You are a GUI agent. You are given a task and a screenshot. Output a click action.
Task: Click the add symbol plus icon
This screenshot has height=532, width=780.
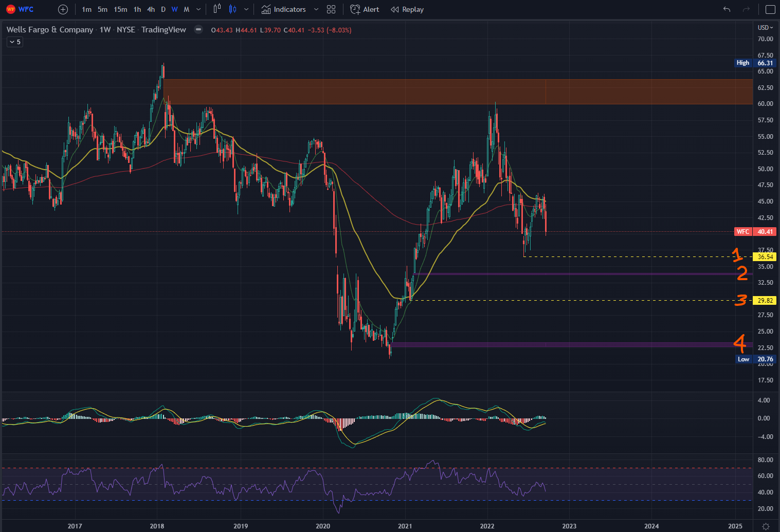pos(63,9)
